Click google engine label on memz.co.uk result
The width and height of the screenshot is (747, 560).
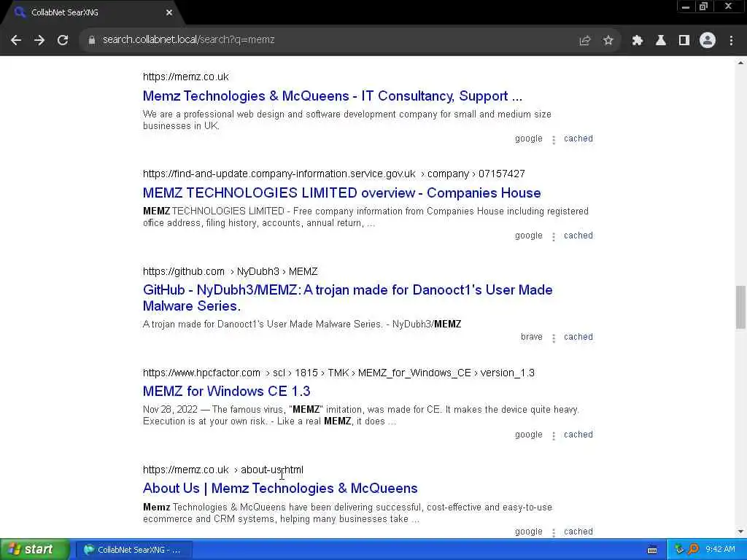click(x=529, y=139)
